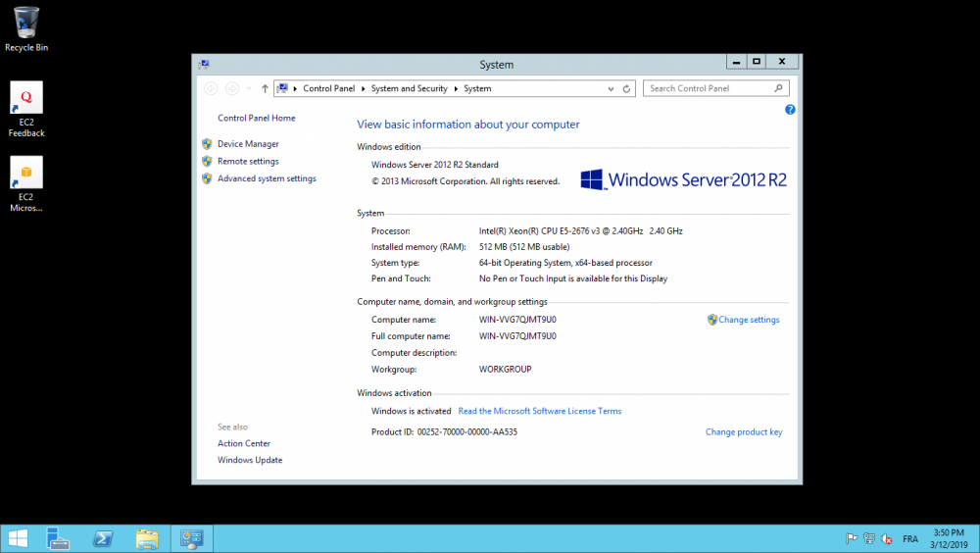Maximize the System window

[757, 62]
